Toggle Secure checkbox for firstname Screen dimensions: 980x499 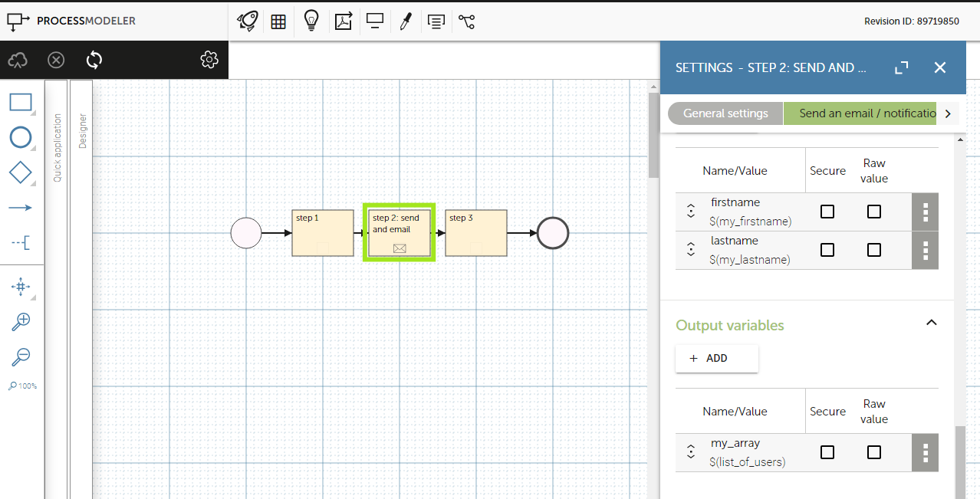point(827,212)
